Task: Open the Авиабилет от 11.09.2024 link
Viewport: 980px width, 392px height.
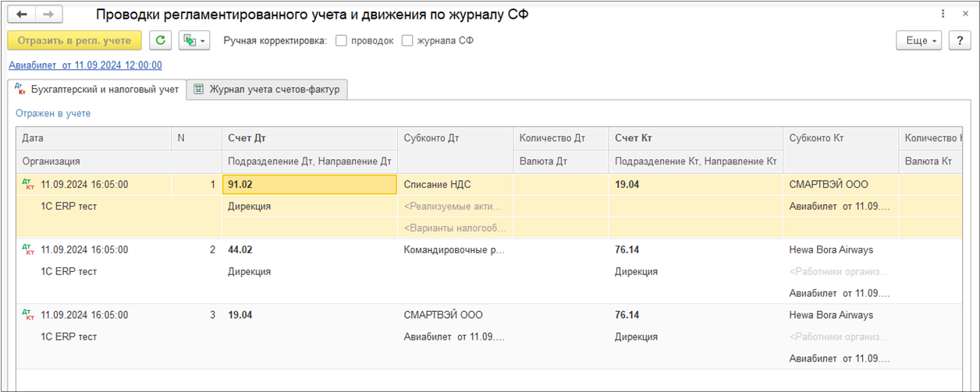Action: tap(85, 65)
